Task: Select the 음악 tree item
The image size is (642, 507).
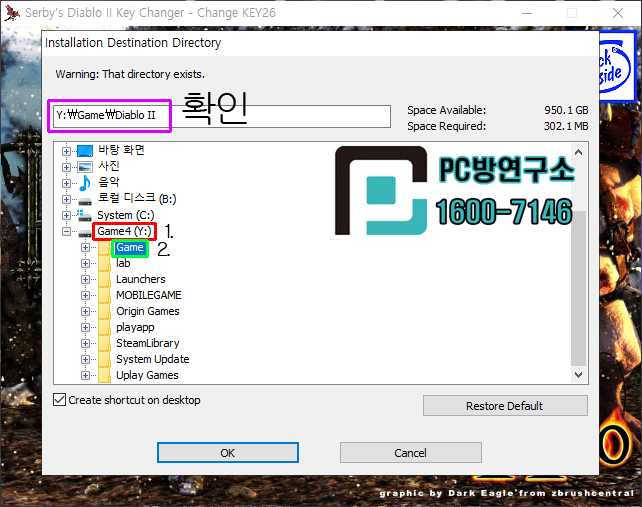Action: coord(109,182)
